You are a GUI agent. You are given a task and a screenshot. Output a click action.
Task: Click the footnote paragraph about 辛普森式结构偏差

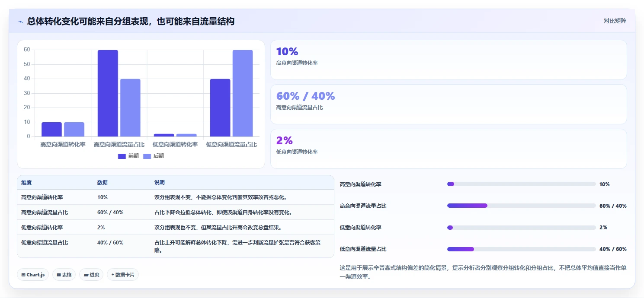(x=483, y=272)
